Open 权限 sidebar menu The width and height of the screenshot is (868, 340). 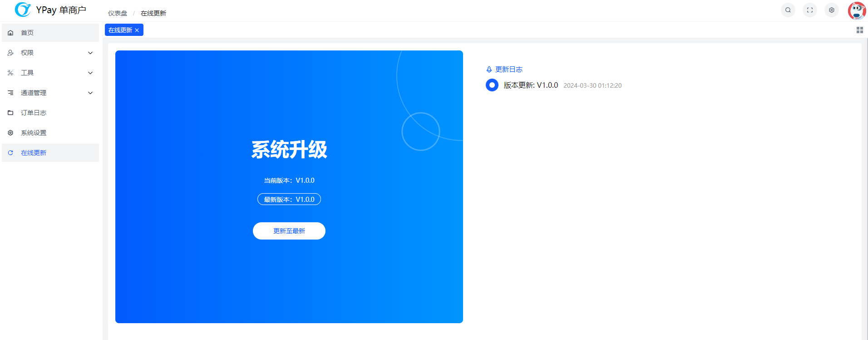(50, 53)
